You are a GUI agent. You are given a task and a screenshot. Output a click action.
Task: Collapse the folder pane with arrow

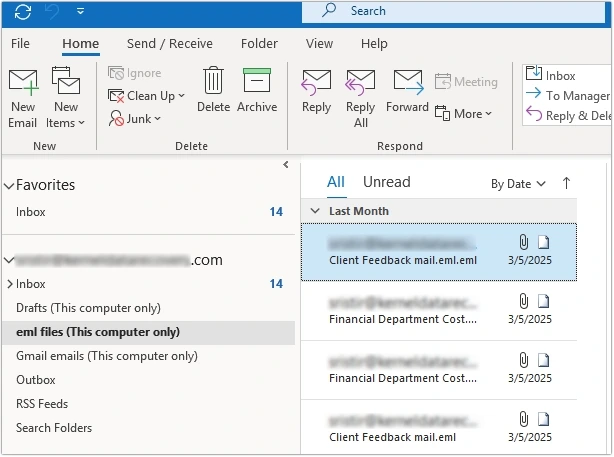click(286, 164)
